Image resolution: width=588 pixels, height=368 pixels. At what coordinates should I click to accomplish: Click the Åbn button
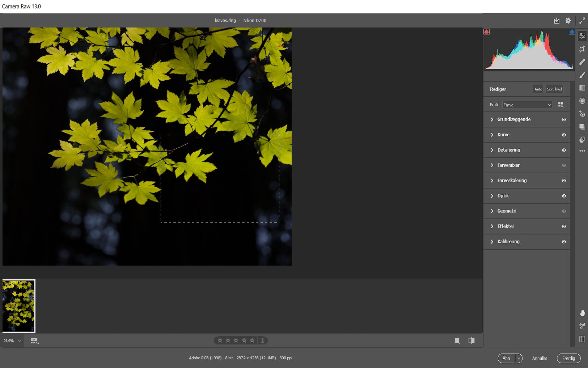(x=507, y=358)
